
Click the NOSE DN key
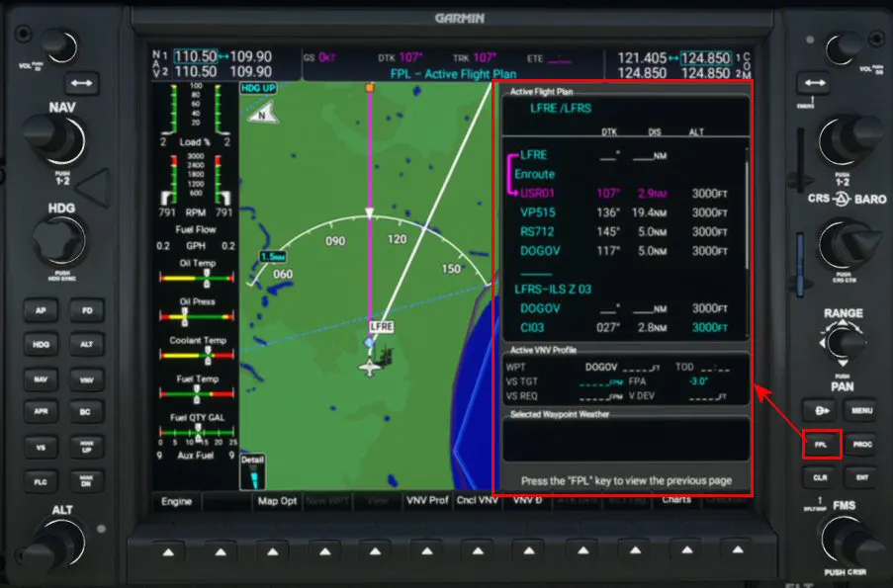[x=87, y=481]
